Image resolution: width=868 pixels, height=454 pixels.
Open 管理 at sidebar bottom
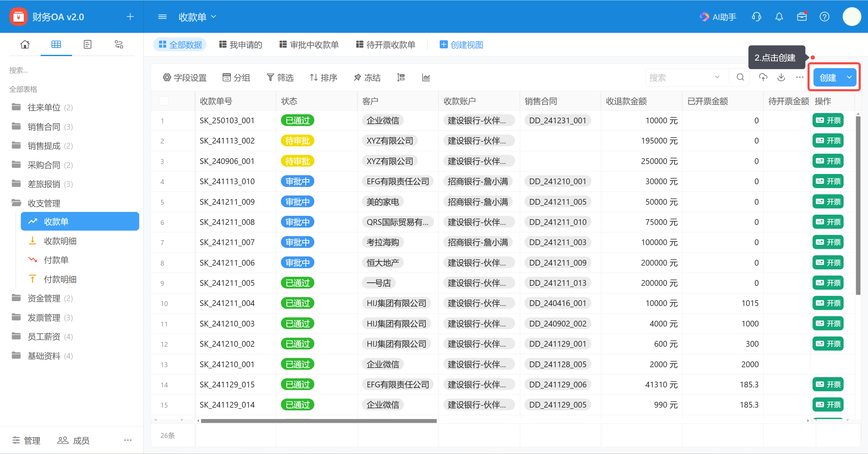26,440
